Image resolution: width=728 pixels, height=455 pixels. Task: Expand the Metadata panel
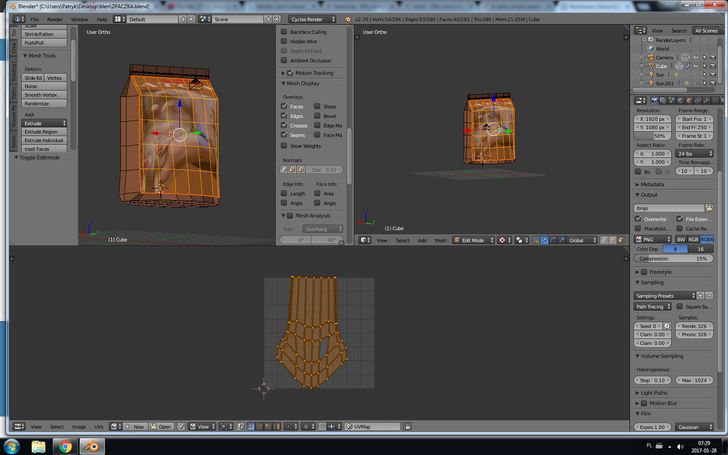(650, 184)
